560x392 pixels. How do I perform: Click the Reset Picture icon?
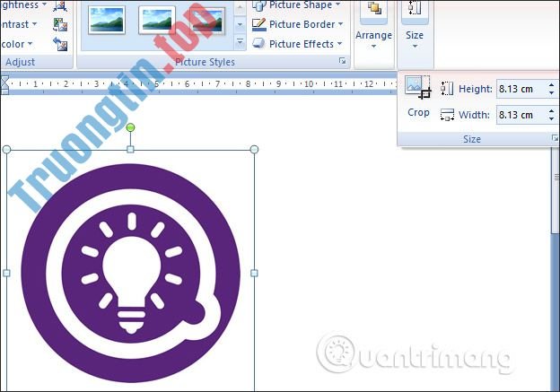[x=60, y=44]
